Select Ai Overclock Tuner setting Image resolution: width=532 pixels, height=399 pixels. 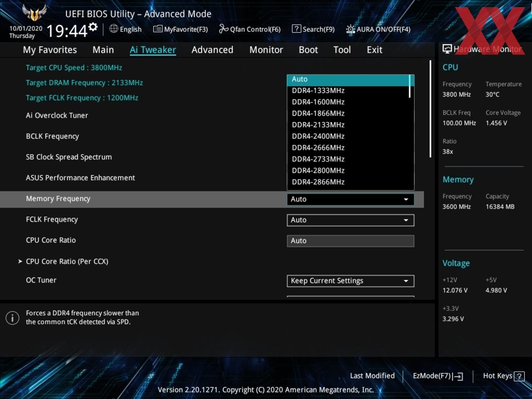point(57,116)
